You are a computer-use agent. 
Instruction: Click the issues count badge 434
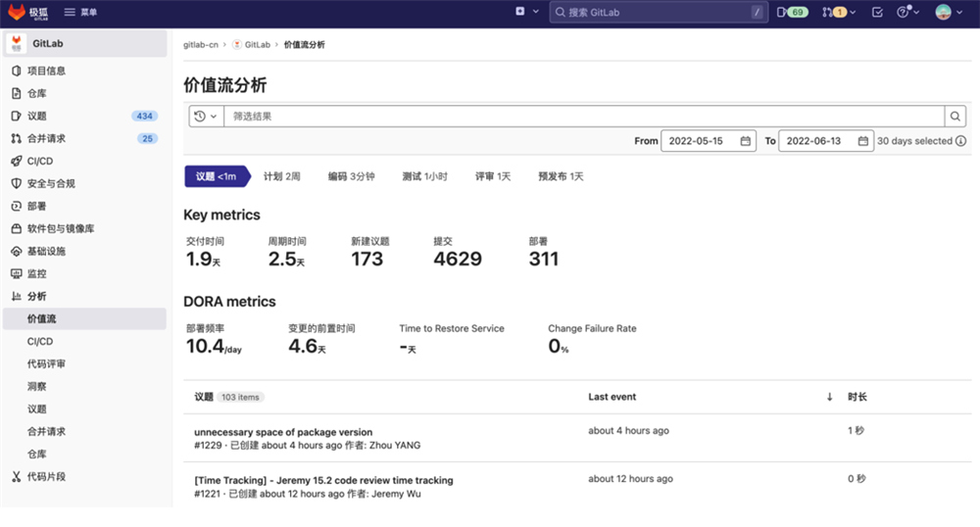[144, 116]
